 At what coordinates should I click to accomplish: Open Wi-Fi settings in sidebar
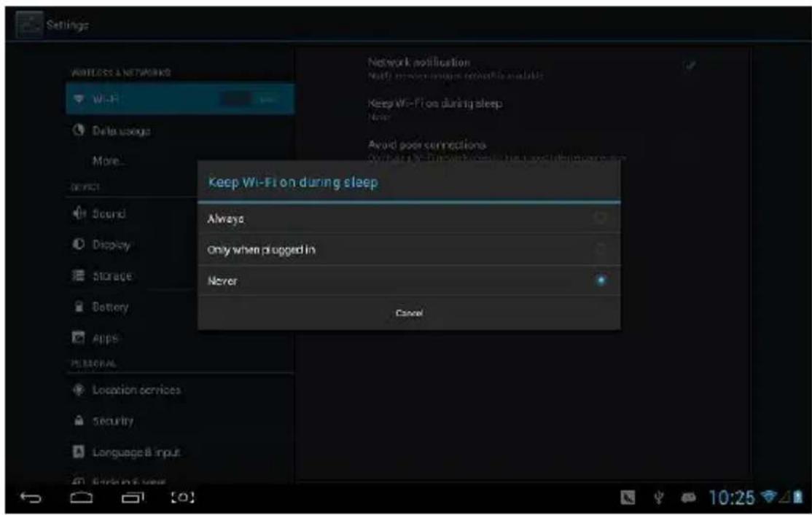point(180,98)
